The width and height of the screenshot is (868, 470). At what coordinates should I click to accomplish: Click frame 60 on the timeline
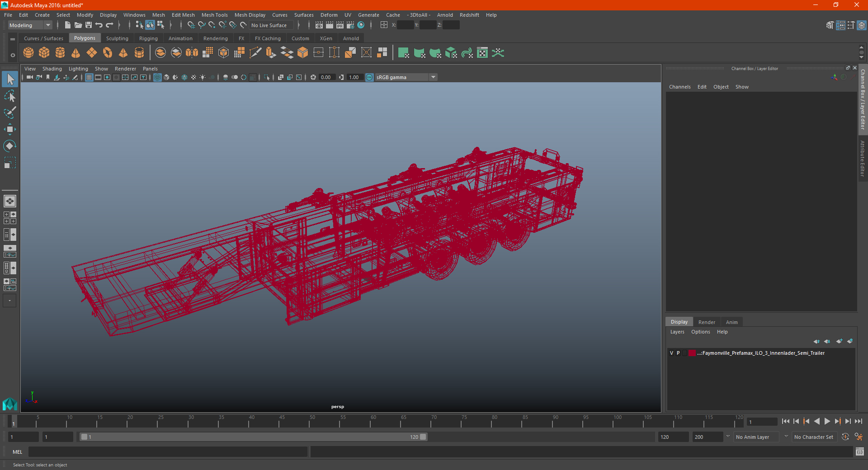(x=373, y=421)
